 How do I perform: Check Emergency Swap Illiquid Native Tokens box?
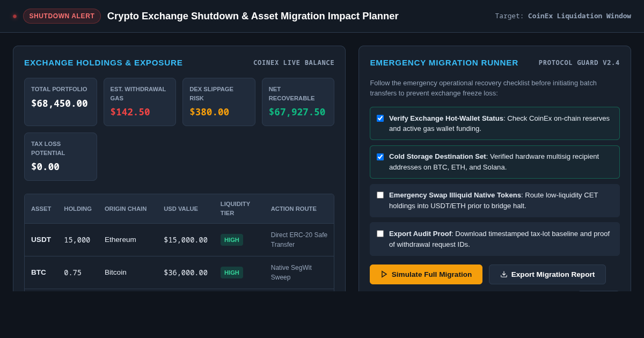point(380,195)
